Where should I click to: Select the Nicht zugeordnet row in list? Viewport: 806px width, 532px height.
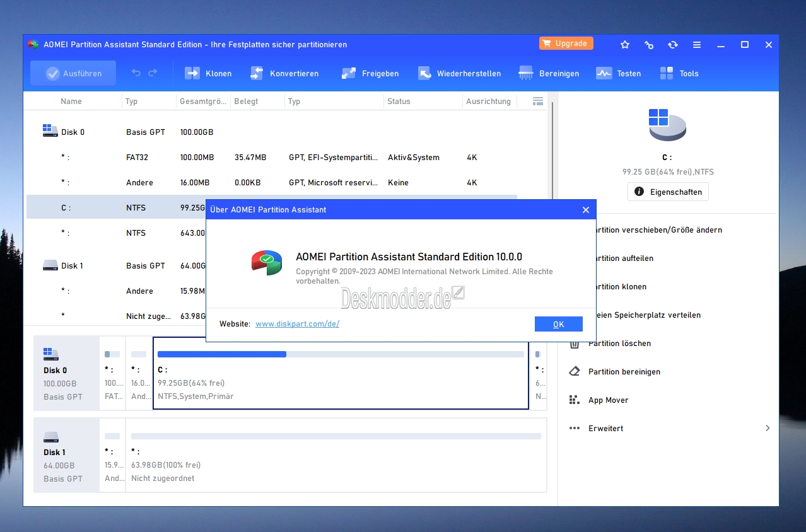pos(116,316)
